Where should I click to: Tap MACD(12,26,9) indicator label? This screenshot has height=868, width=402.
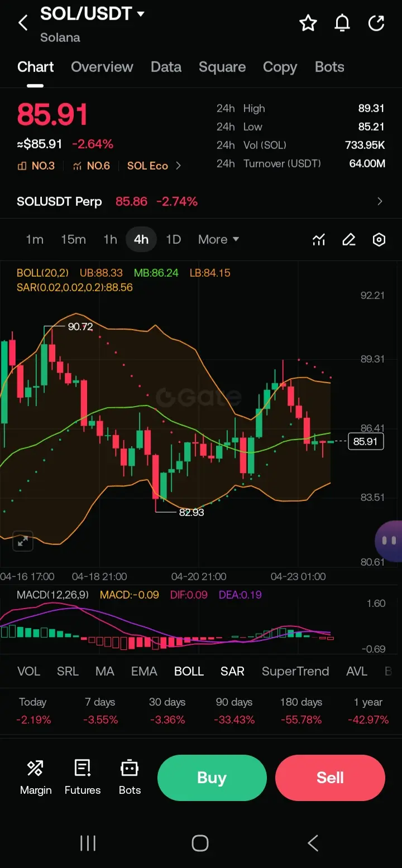pyautogui.click(x=52, y=595)
